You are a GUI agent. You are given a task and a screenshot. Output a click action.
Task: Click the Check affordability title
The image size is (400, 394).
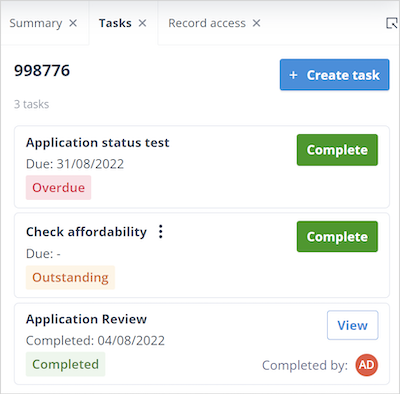pyautogui.click(x=86, y=232)
